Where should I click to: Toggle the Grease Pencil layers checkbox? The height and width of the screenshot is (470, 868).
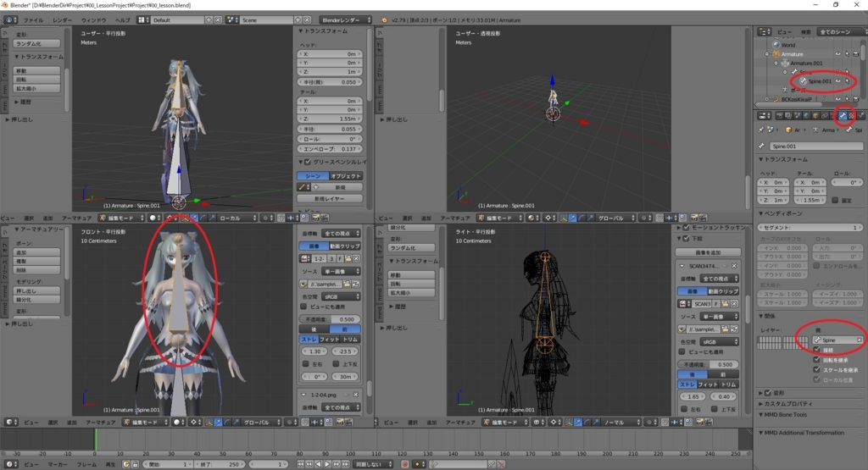click(x=308, y=162)
